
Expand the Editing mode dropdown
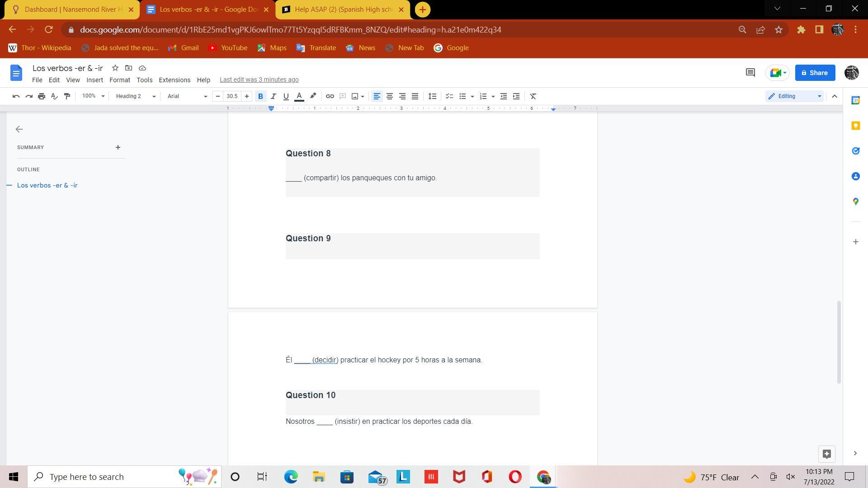794,96
